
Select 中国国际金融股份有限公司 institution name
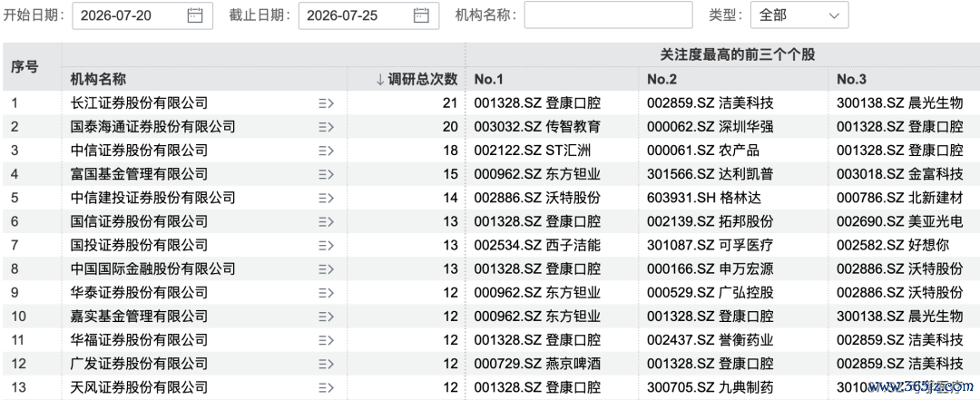pyautogui.click(x=153, y=269)
